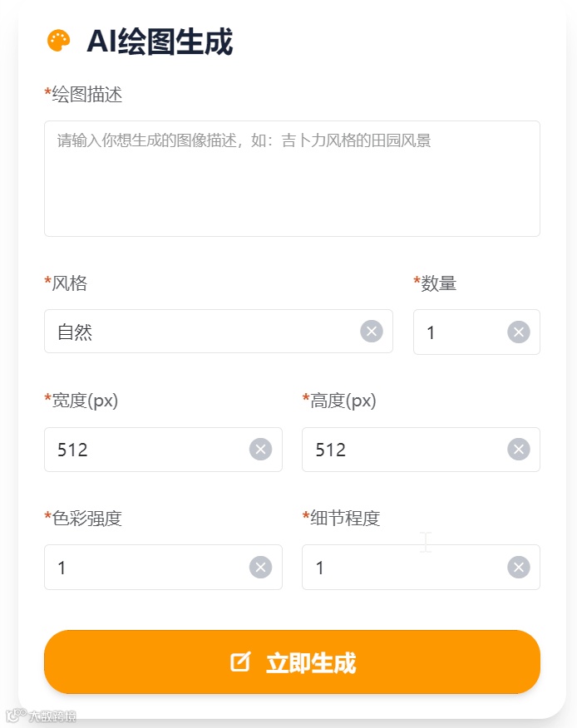
Task: Clear the 数量 quantity field value
Action: coord(517,331)
